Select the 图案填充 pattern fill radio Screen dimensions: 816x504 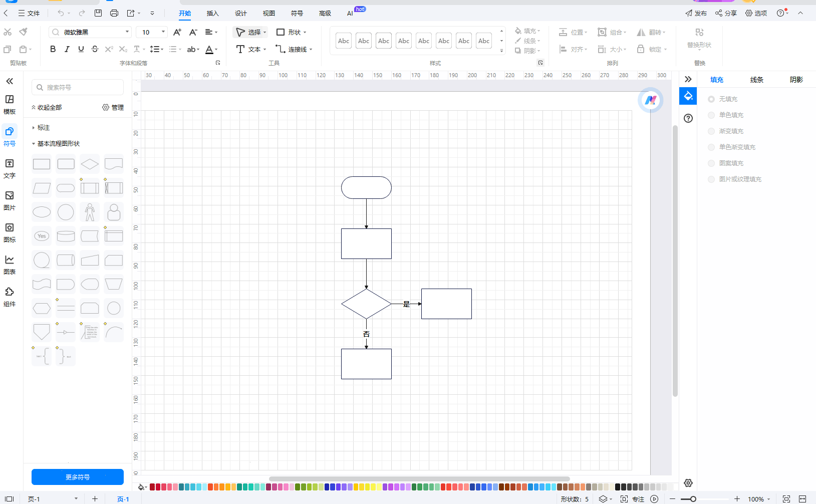(x=711, y=163)
